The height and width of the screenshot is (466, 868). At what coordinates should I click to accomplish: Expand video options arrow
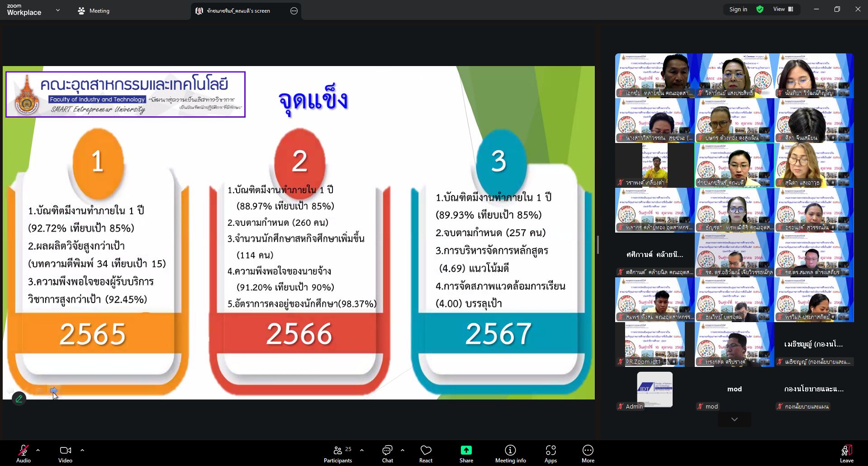[82, 450]
